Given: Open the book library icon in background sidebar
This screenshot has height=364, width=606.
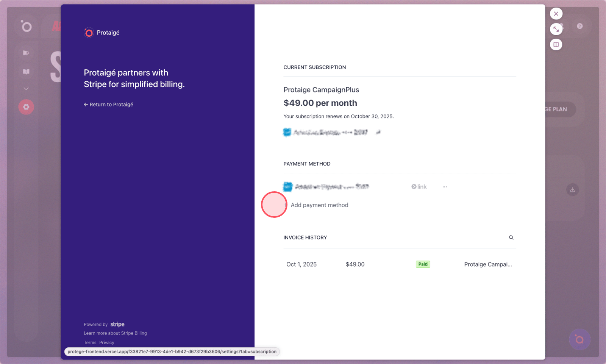Looking at the screenshot, I should pyautogui.click(x=26, y=72).
